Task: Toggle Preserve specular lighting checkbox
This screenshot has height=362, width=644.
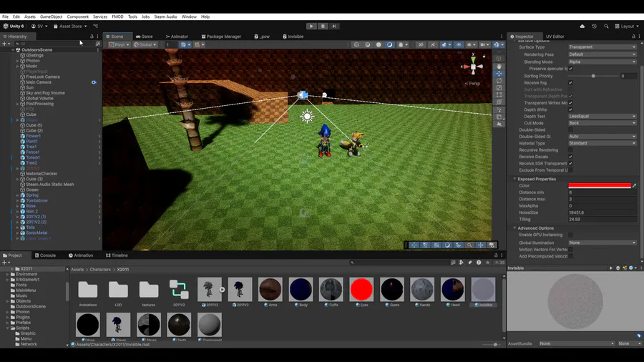Action: [x=570, y=69]
